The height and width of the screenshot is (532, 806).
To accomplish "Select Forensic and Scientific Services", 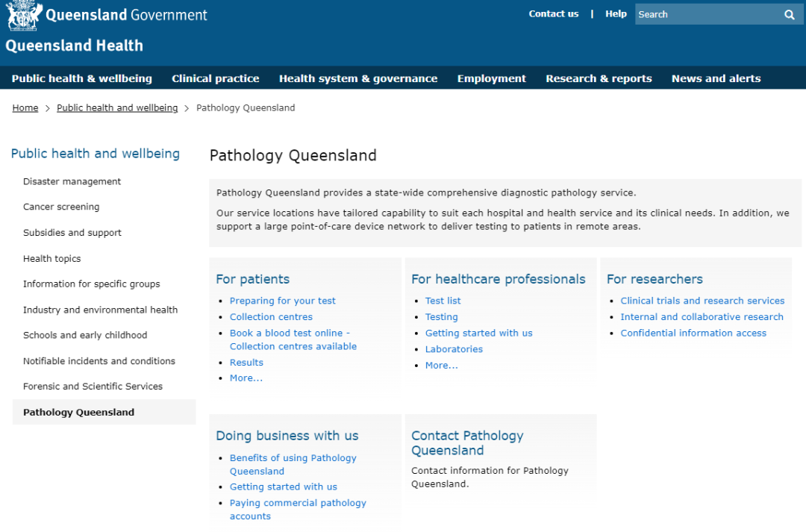I will (x=93, y=386).
